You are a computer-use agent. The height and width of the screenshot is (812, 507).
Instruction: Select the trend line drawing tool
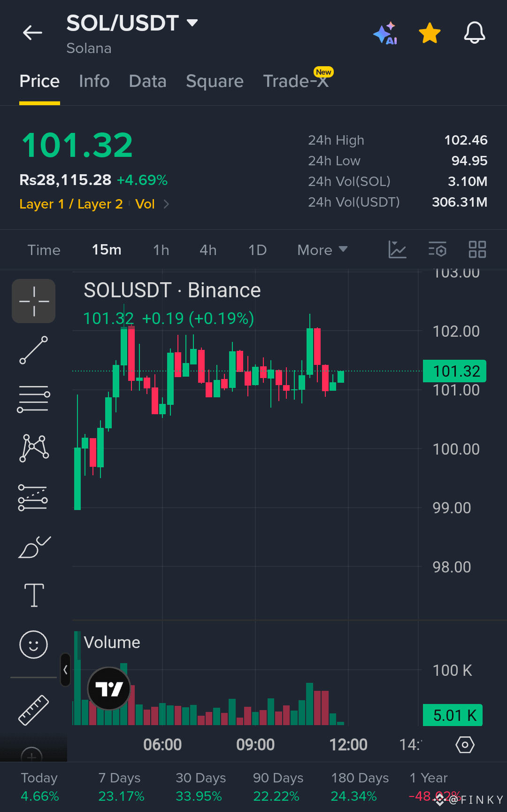(x=34, y=350)
